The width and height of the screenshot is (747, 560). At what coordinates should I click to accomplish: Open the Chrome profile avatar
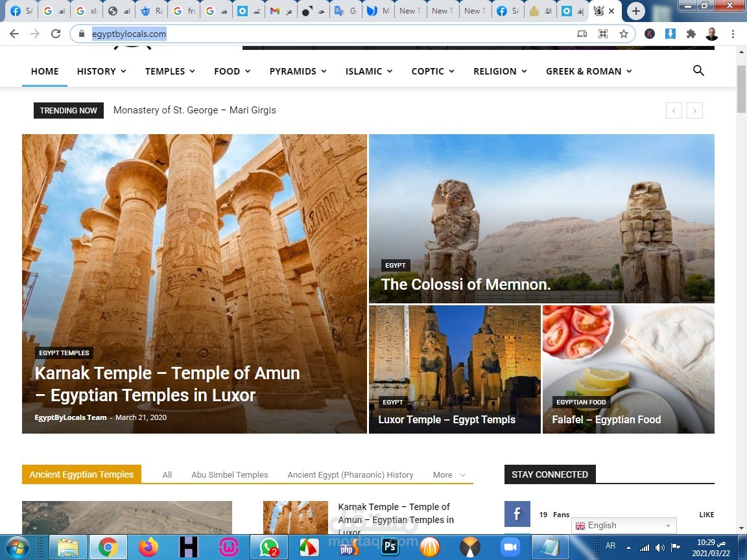tap(712, 34)
